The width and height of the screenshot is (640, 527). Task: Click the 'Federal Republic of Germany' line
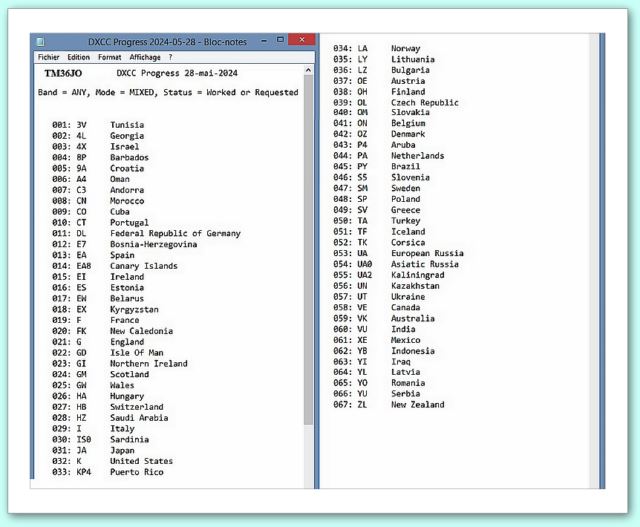click(175, 233)
